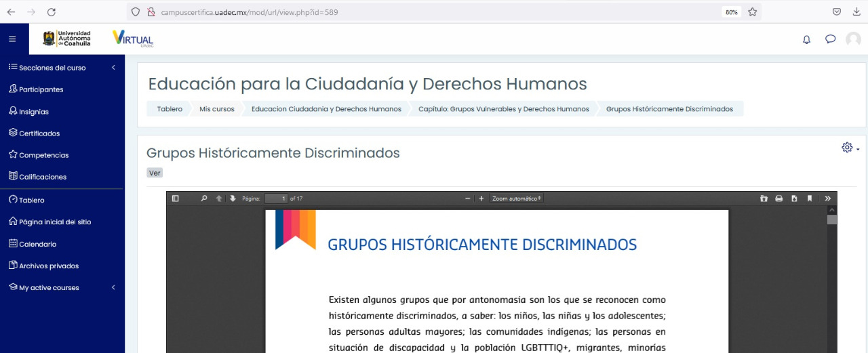Open the Zoom automático dropdown

click(517, 199)
